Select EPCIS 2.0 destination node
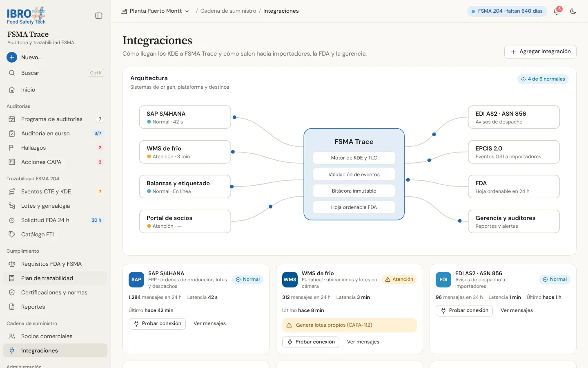Image resolution: width=588 pixels, height=368 pixels. 514,152
